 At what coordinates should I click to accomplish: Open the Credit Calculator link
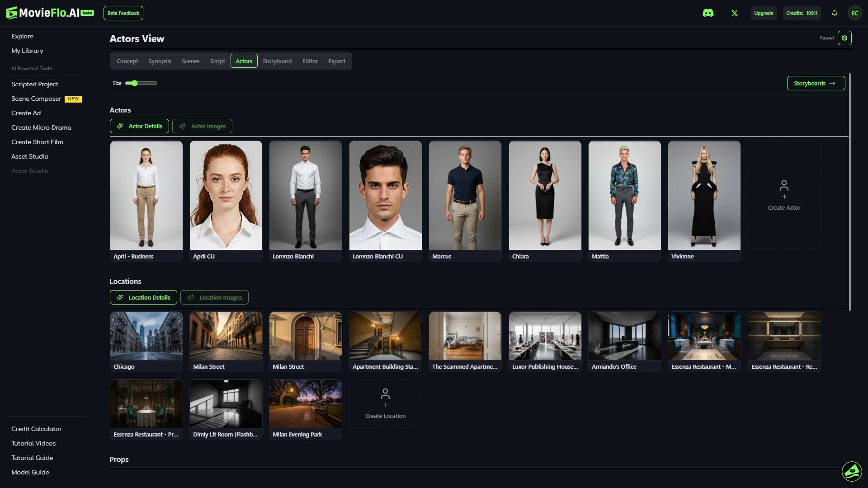[36, 429]
